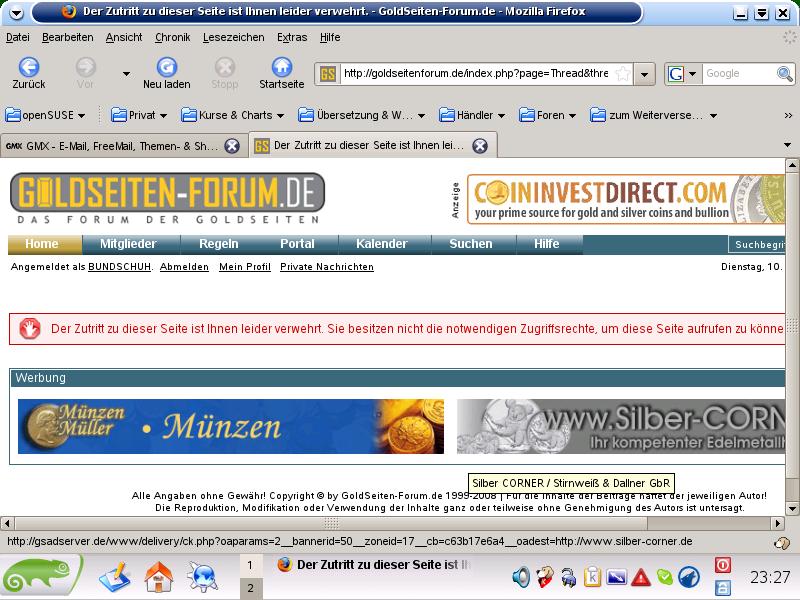The height and width of the screenshot is (600, 800).
Task: Click the lock screen icon in panel
Action: [722, 588]
